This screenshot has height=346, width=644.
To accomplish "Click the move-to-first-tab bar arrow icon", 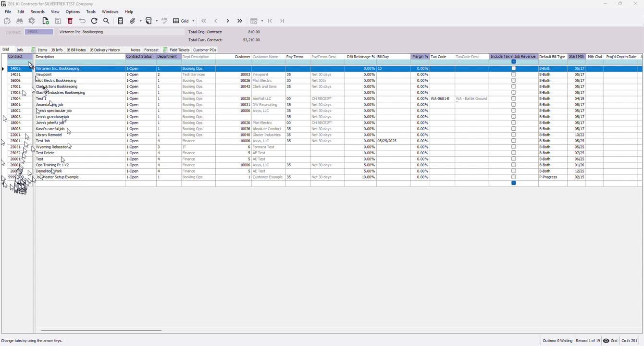I will pyautogui.click(x=270, y=21).
